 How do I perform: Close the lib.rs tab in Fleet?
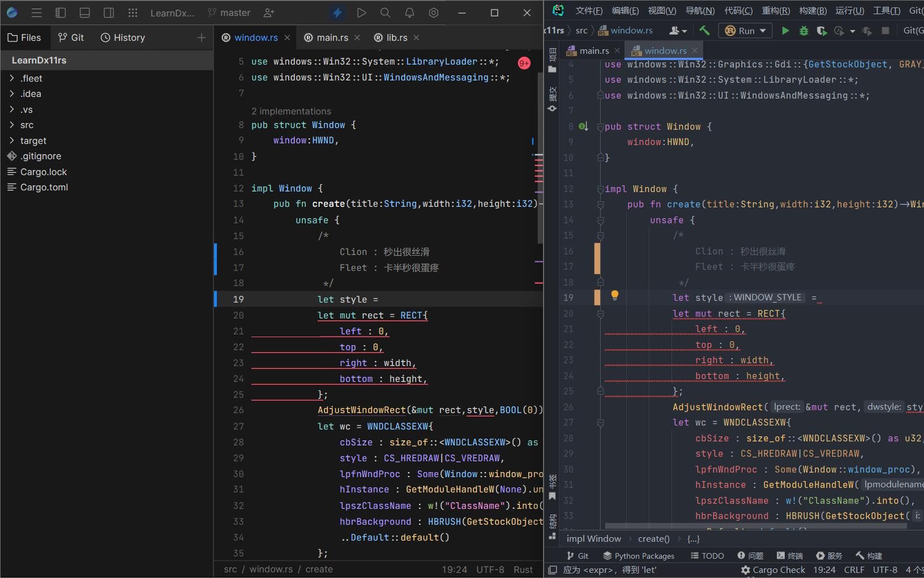(416, 37)
